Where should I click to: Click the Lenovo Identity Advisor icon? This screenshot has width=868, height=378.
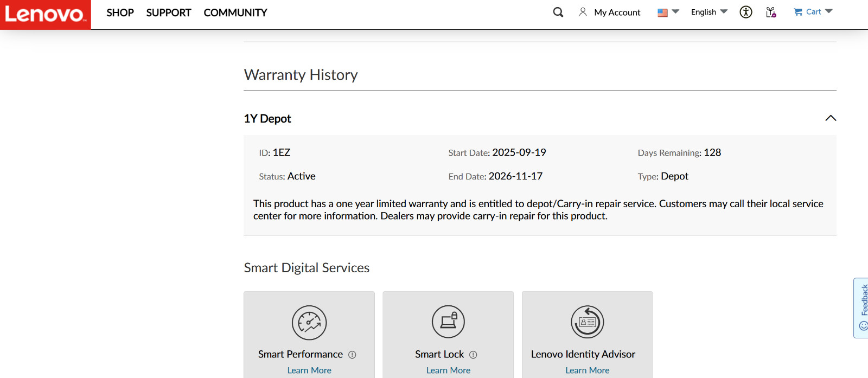pos(588,322)
